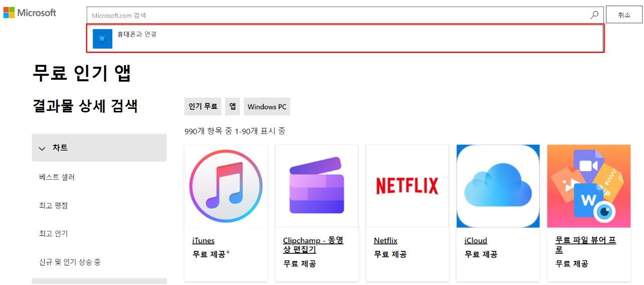Viewport: 644px width, 285px height.
Task: Open the iTunes app icon
Action: click(226, 186)
